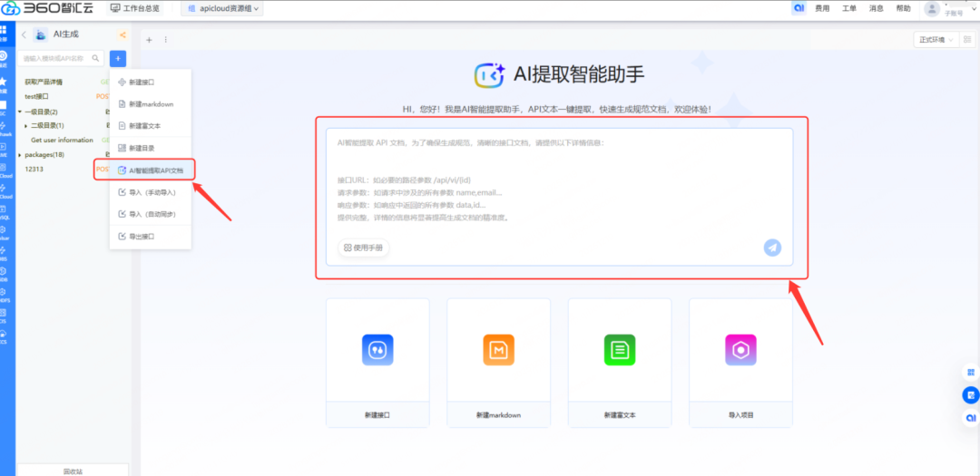Screen dimensions: 980x476
Task: Open the 使用手册 user manual button
Action: click(364, 248)
